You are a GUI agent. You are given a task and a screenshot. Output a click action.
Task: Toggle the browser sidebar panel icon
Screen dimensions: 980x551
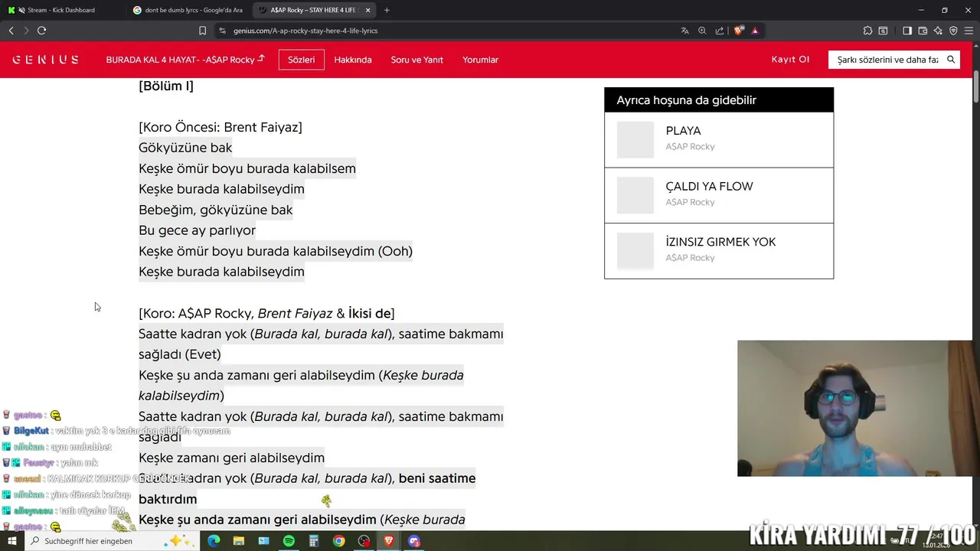coord(907,31)
